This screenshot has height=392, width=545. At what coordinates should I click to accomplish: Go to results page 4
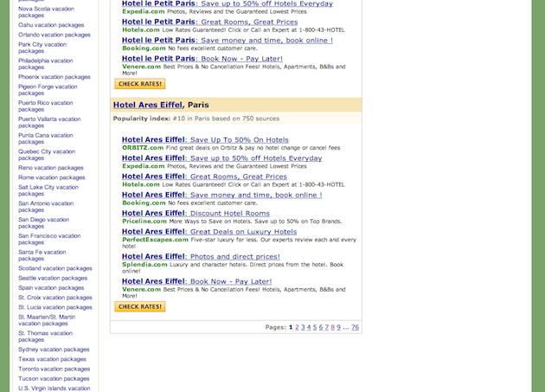[309, 327]
